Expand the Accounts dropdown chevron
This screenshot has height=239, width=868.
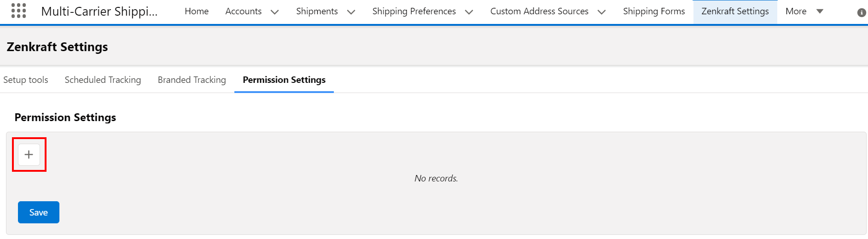[x=275, y=12]
